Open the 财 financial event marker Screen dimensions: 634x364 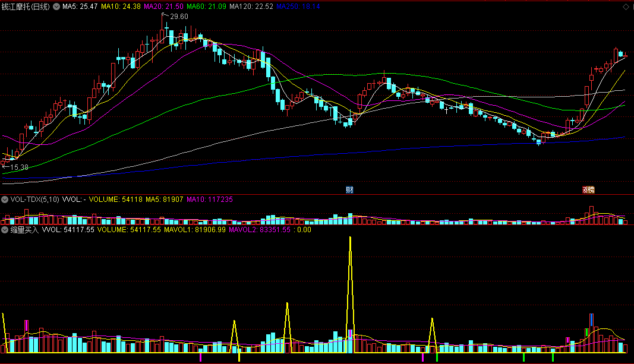click(x=350, y=190)
